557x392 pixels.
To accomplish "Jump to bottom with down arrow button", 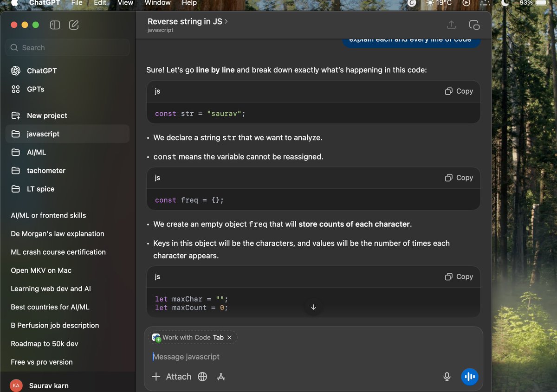I will [x=313, y=307].
